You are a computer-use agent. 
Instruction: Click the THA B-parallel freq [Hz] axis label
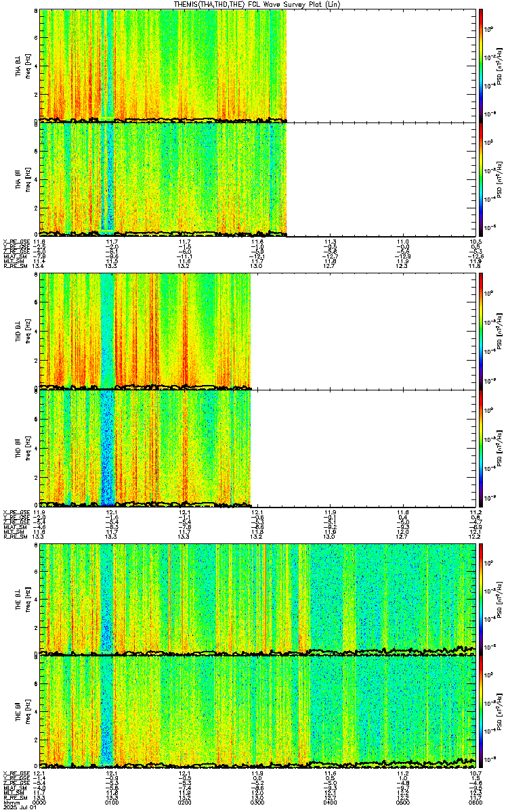click(28, 179)
